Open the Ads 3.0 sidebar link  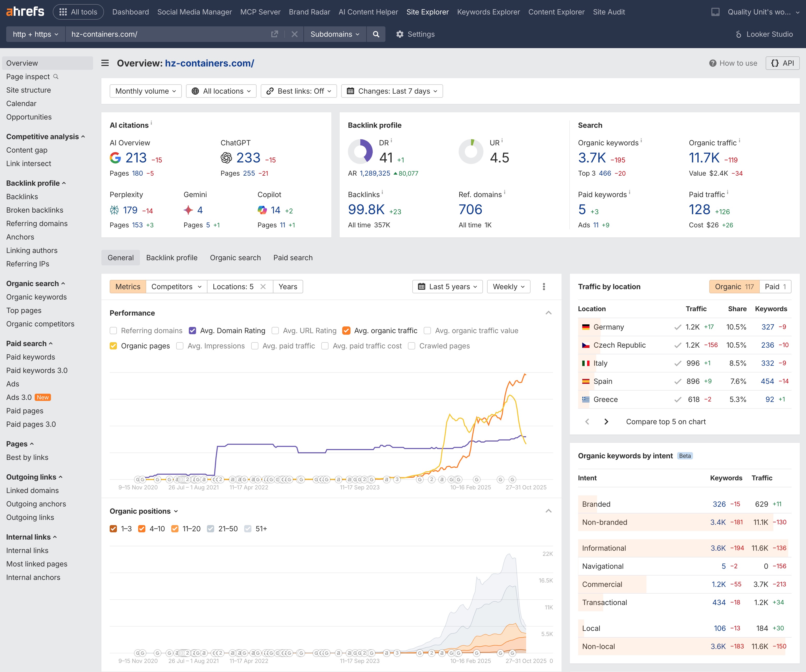[x=19, y=397]
